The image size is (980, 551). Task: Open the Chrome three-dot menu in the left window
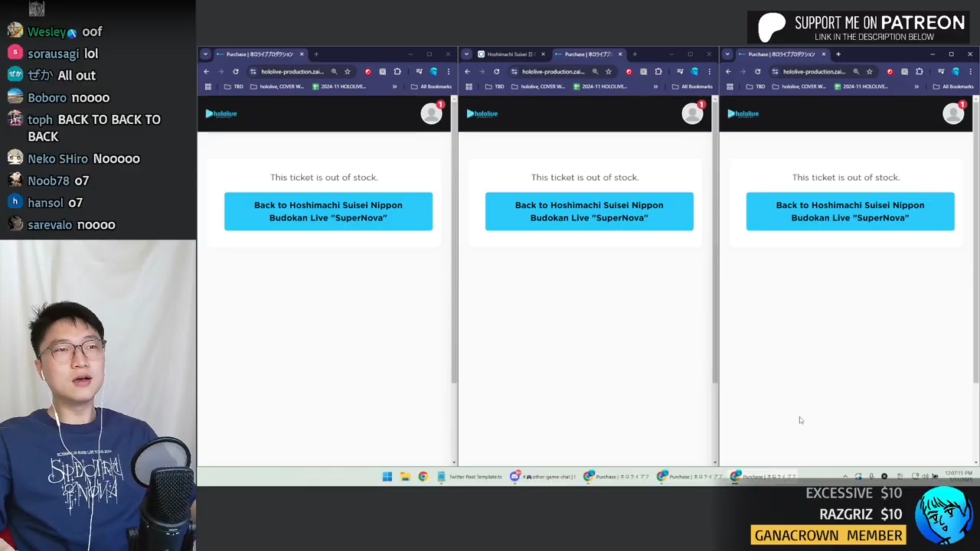[x=448, y=71]
